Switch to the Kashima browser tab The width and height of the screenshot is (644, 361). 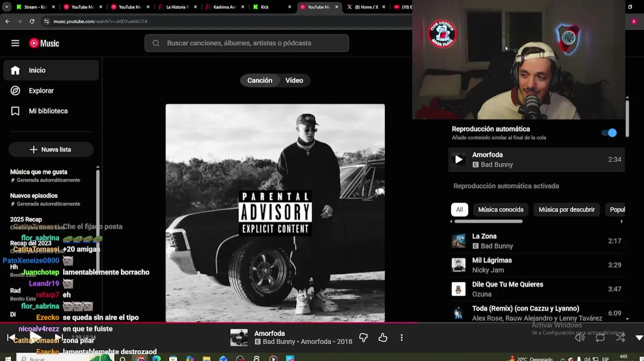tap(224, 7)
